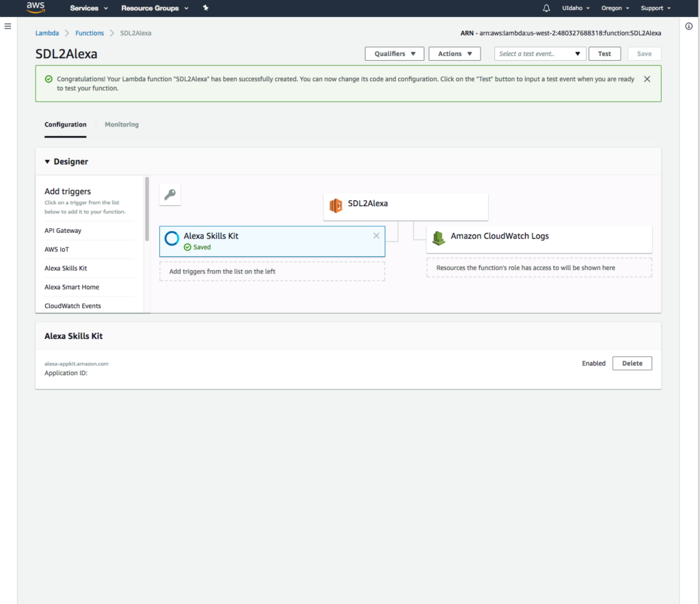
Task: Open the AWS home logo
Action: tap(36, 8)
